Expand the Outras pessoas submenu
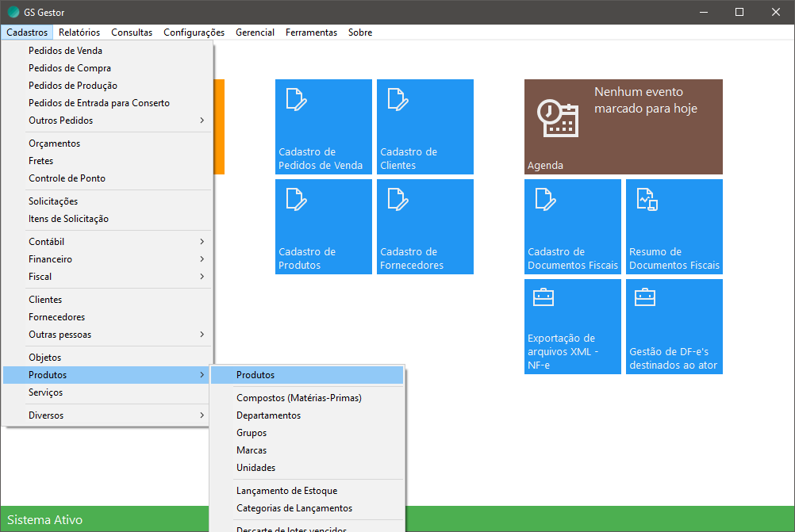The image size is (795, 532). tap(107, 335)
